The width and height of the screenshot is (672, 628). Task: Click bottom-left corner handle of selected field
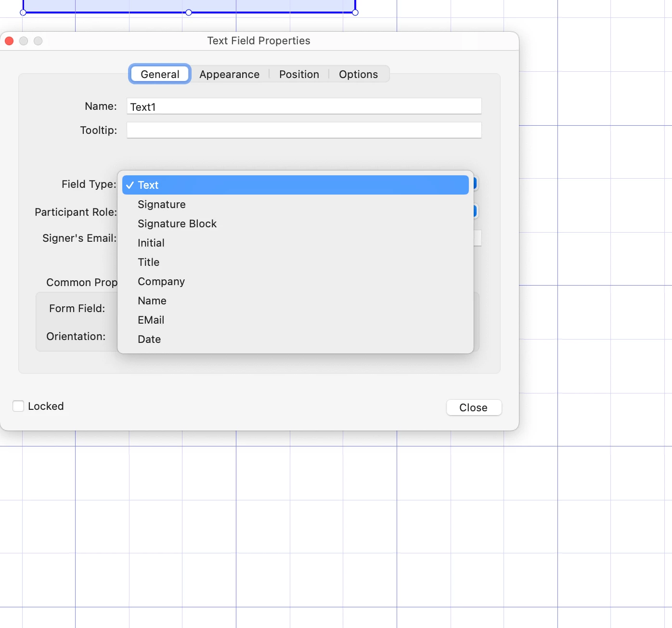(x=23, y=13)
